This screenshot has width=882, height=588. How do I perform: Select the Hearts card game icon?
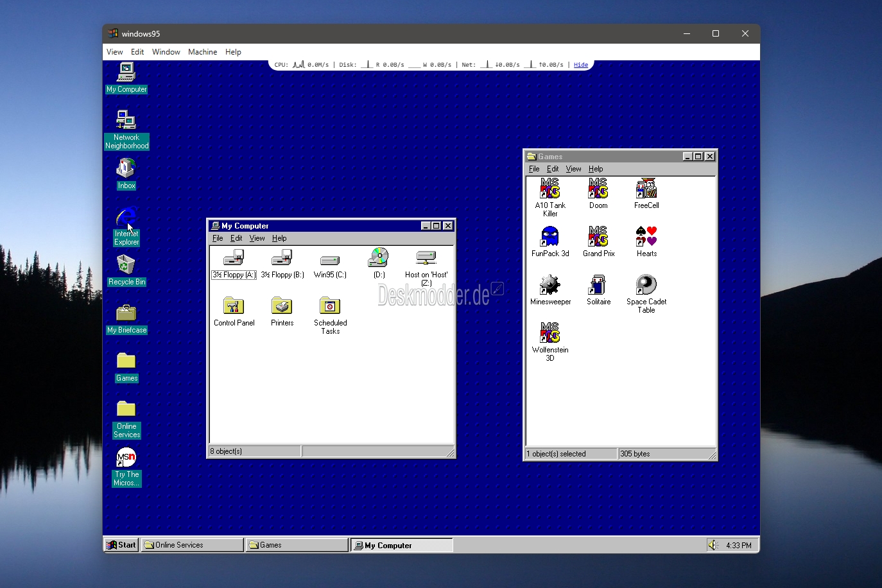(x=646, y=238)
